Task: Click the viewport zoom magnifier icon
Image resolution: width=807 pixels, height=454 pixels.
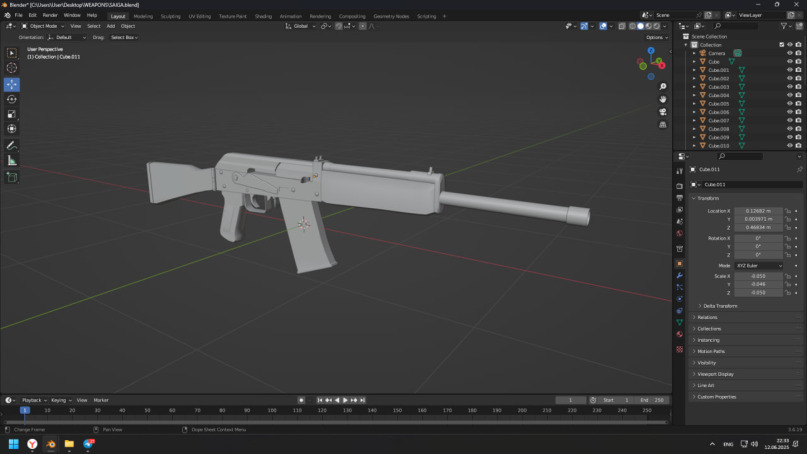Action: click(x=662, y=87)
